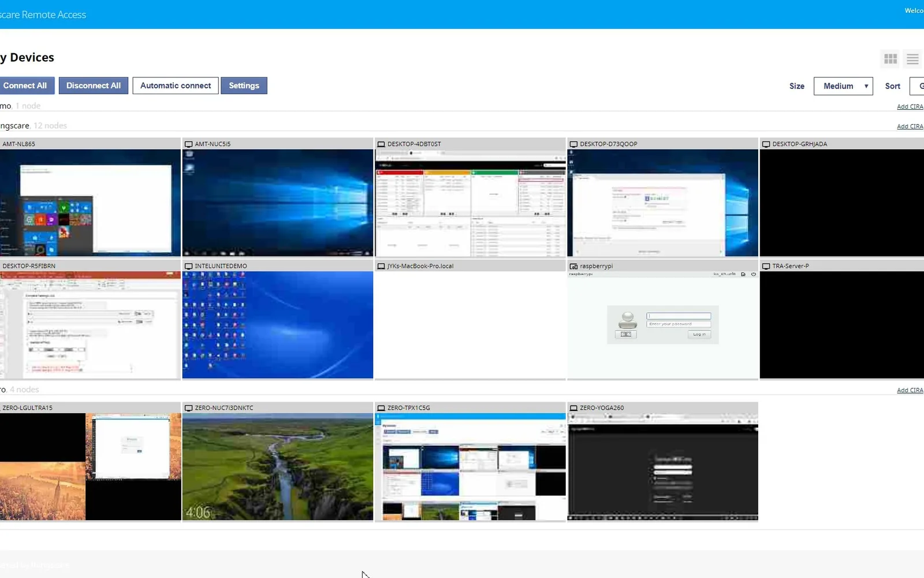Click the monitor icon beside DESKTOP-4DBT0ST
Viewport: 924px width, 578px height.
[381, 144]
